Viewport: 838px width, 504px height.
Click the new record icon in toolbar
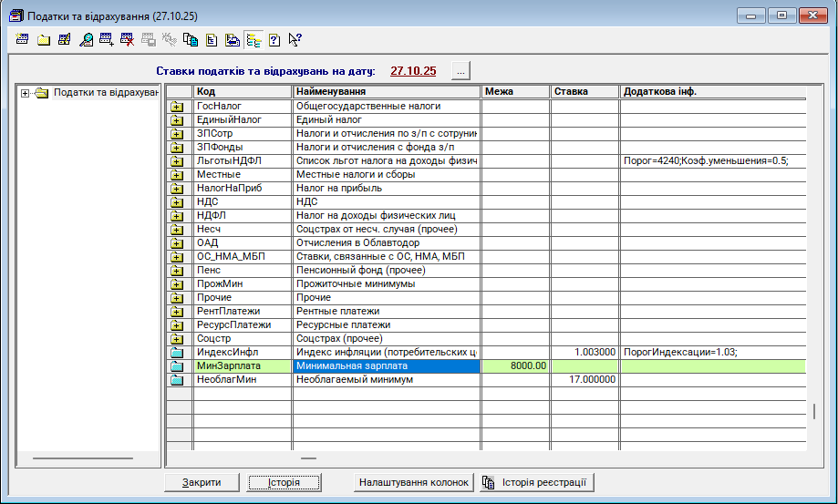pyautogui.click(x=23, y=39)
